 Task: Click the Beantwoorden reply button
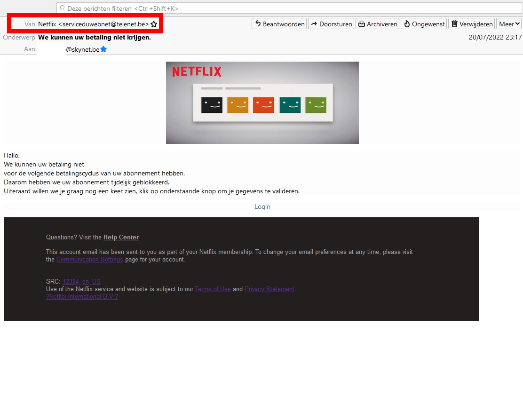pos(279,24)
